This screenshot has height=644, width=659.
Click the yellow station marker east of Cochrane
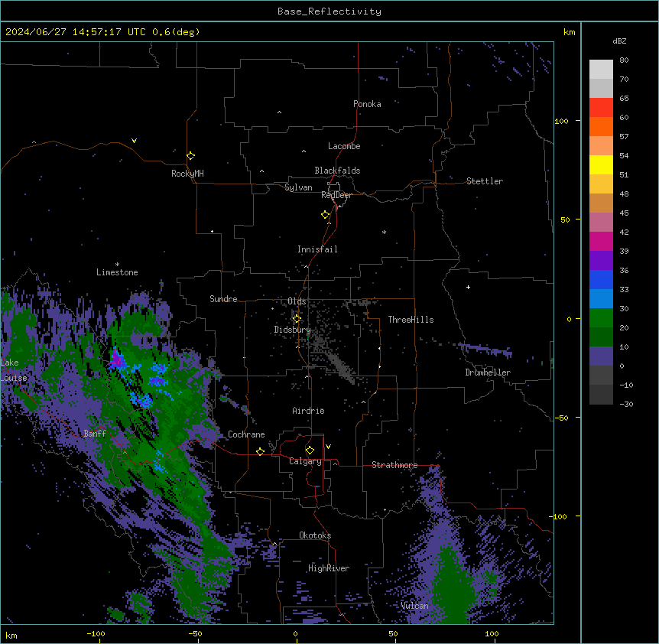click(260, 451)
